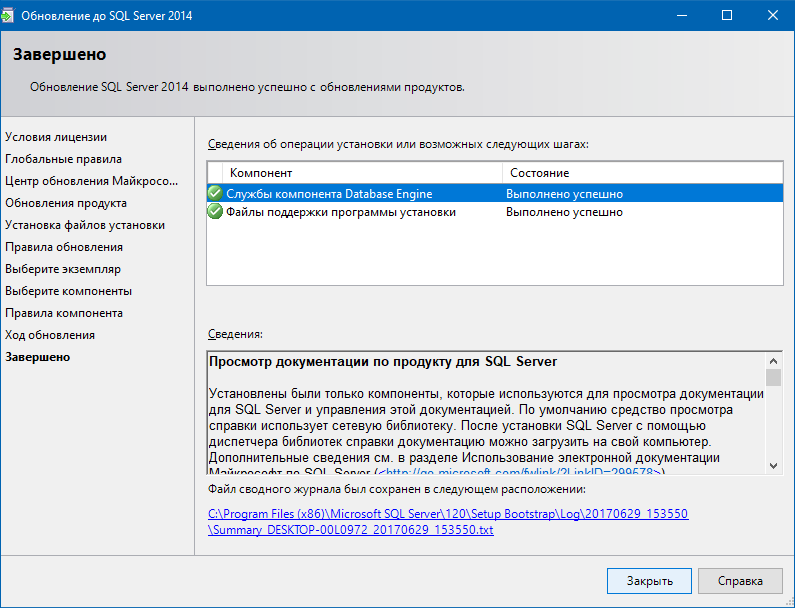
Task: Select the Ход обновления step
Action: [x=50, y=335]
